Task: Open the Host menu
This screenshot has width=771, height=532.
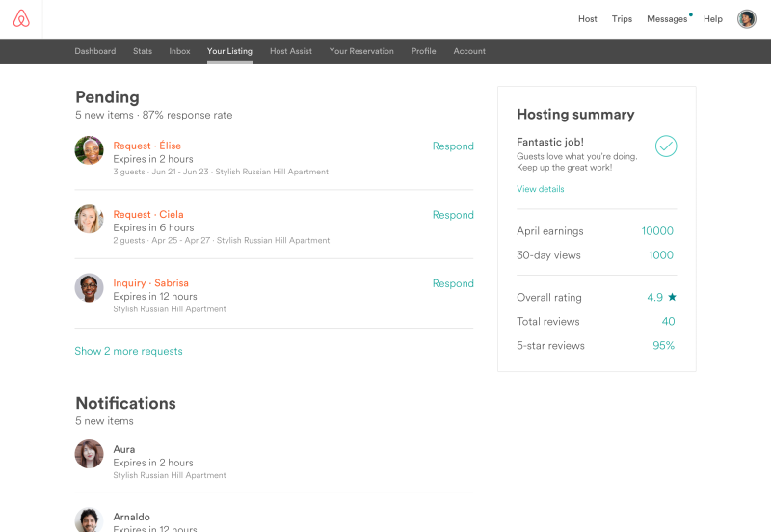Action: point(587,19)
